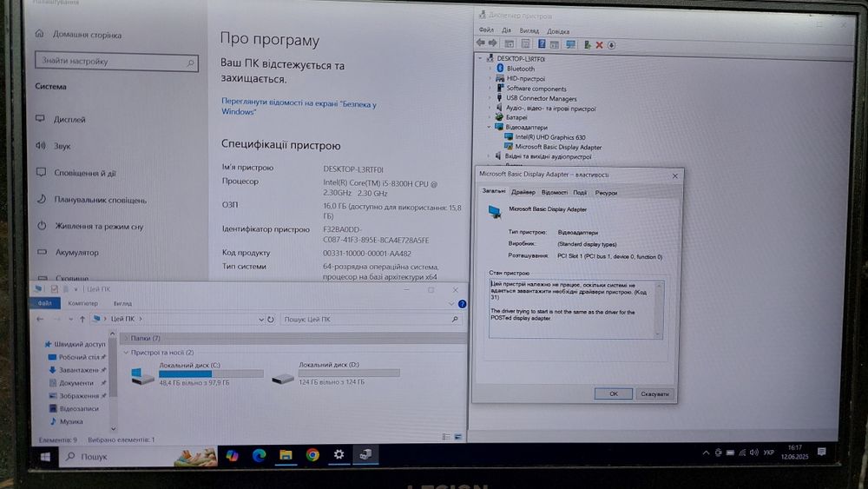868x489 pixels.
Task: Click the blue Help icon in Explorer ribbon
Action: tap(463, 304)
